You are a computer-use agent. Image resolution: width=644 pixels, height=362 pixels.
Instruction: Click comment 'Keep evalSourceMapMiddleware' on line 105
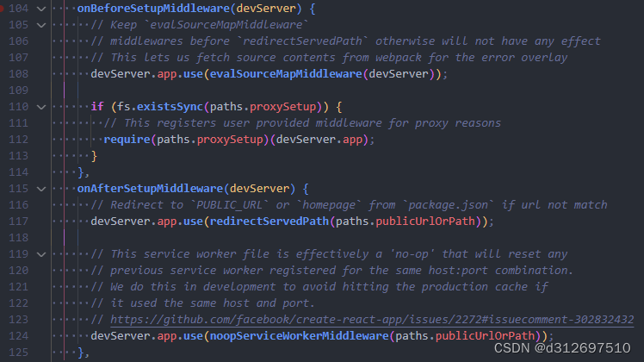click(x=199, y=25)
